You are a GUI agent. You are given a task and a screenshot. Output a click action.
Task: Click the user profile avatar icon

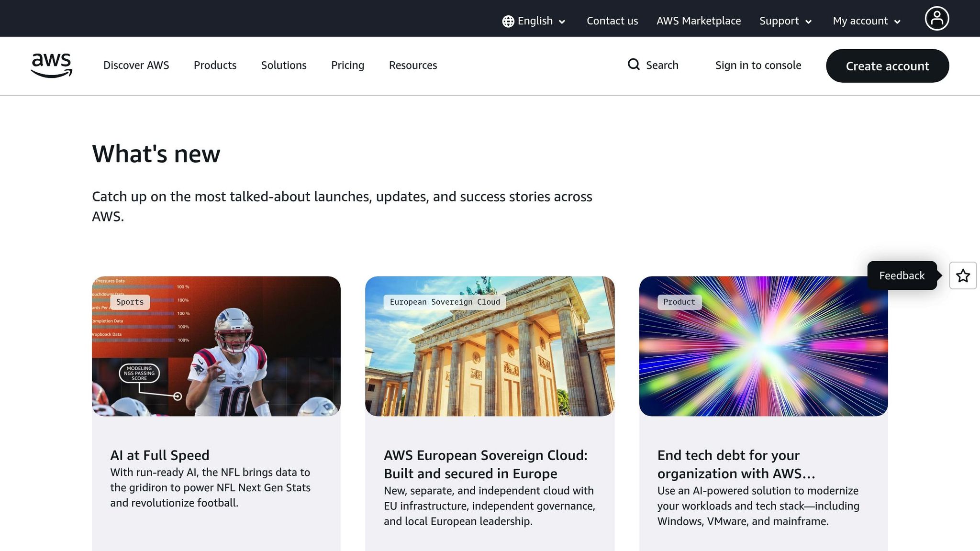(x=936, y=19)
